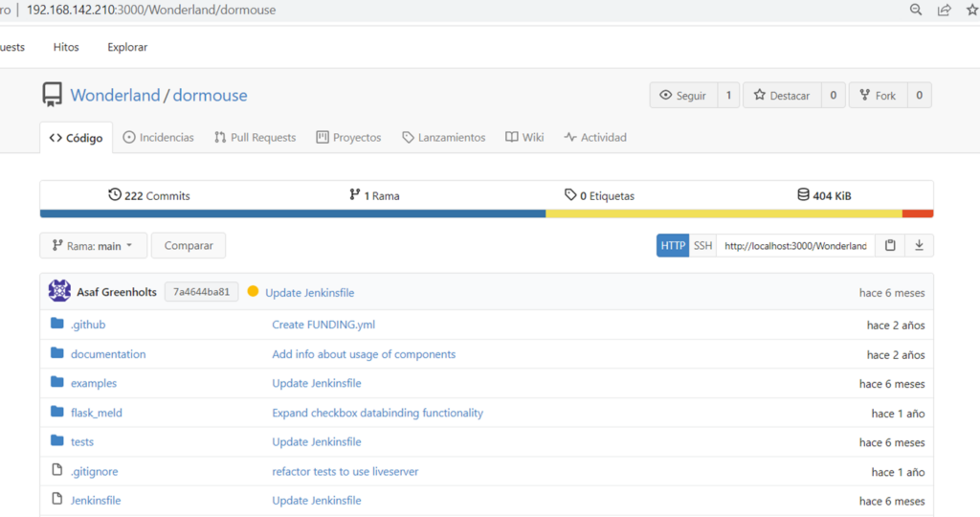980x517 pixels.
Task: Toggle Seguir to watch the repository
Action: (683, 95)
